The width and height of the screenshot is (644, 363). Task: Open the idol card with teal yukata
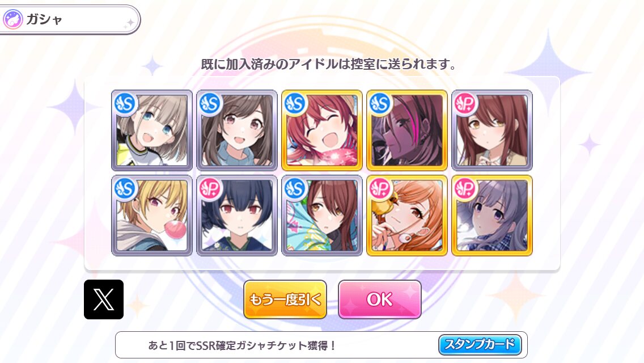[x=322, y=216]
